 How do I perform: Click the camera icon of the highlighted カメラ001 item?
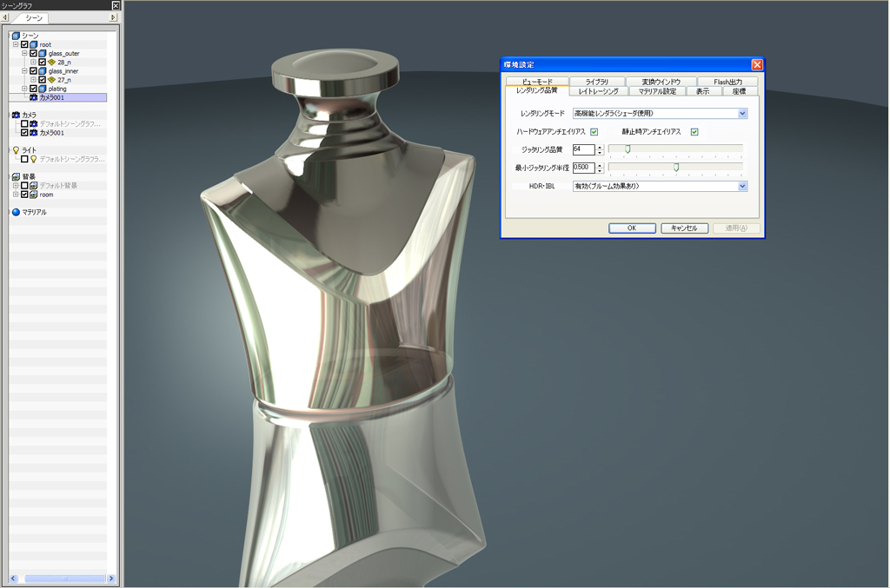(x=33, y=97)
